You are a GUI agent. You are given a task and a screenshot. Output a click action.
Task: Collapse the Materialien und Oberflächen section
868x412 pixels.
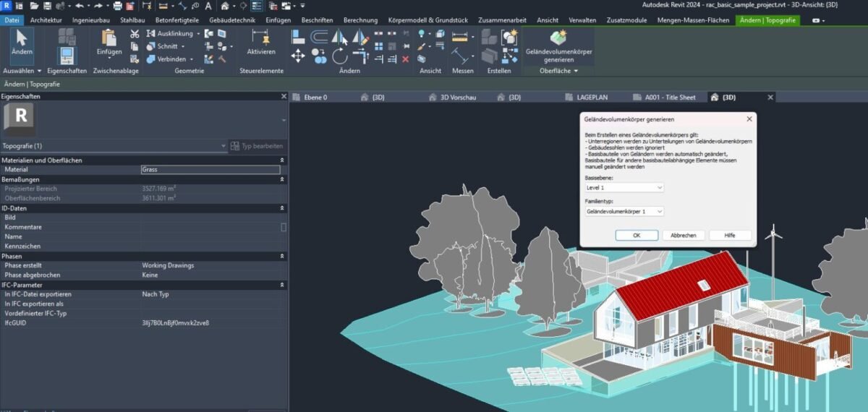[282, 160]
